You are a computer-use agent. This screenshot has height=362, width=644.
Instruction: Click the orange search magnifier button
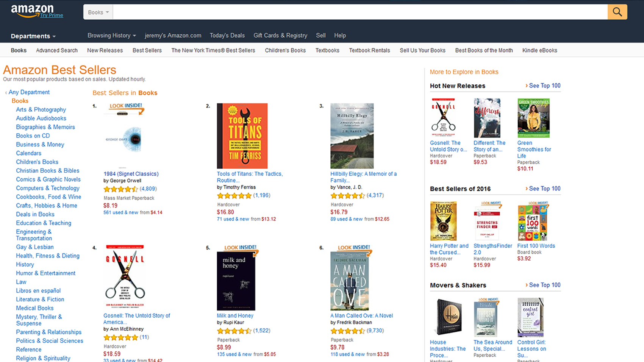pos(617,12)
